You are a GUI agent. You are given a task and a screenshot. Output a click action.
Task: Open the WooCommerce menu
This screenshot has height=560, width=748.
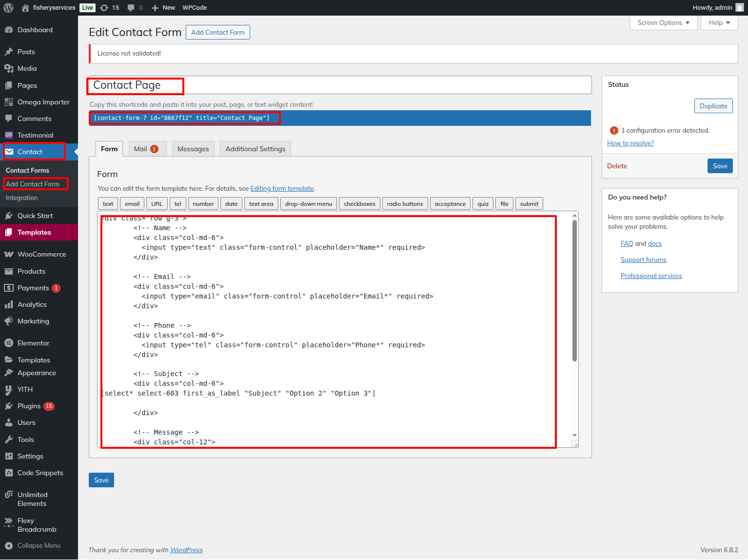click(41, 254)
